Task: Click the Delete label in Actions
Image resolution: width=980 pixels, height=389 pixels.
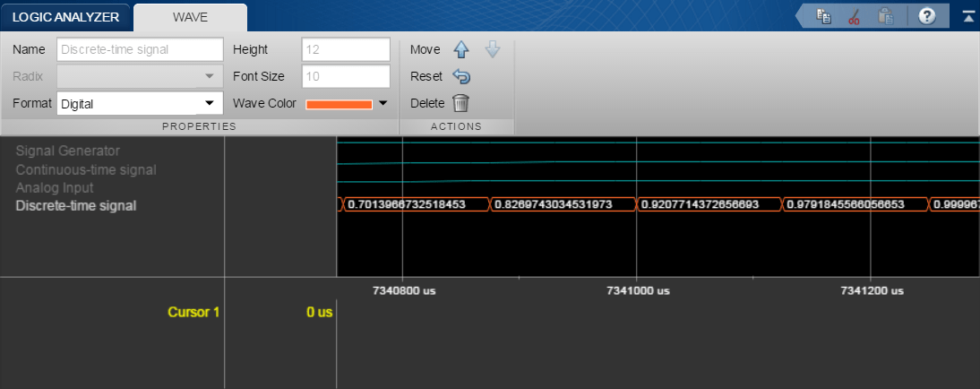Action: pyautogui.click(x=427, y=103)
